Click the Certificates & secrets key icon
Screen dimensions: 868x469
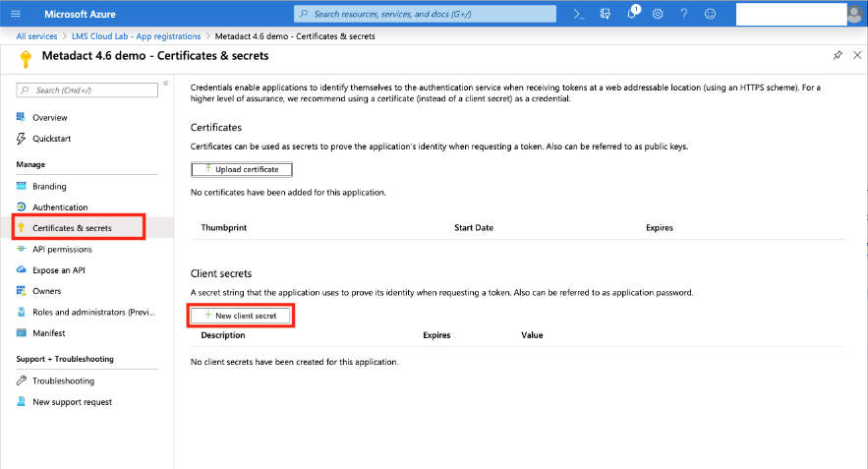[x=21, y=227]
